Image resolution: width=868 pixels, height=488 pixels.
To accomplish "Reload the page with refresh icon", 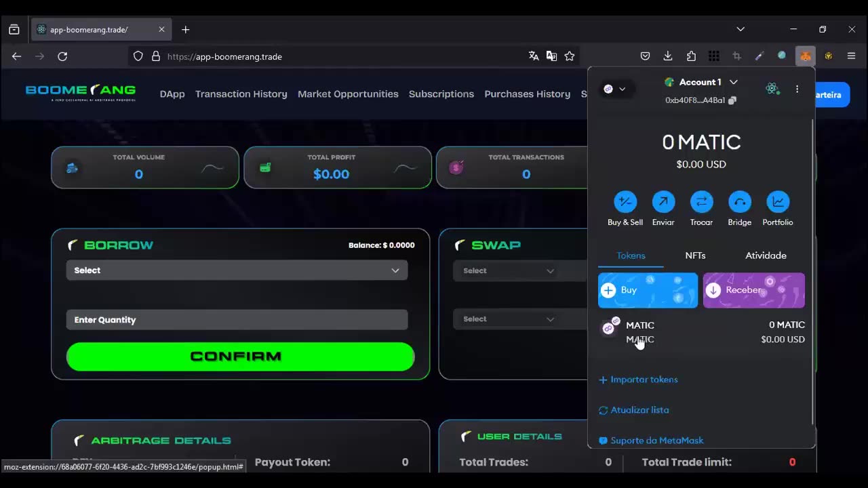I will click(62, 56).
